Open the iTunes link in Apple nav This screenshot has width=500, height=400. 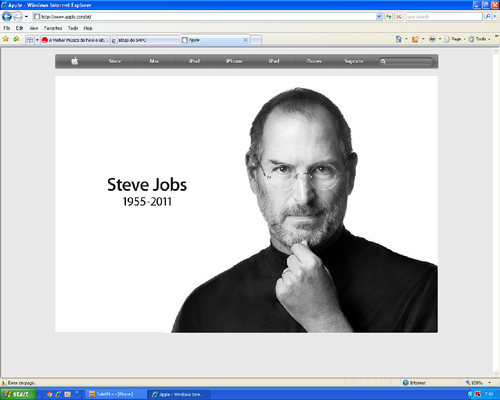(314, 61)
